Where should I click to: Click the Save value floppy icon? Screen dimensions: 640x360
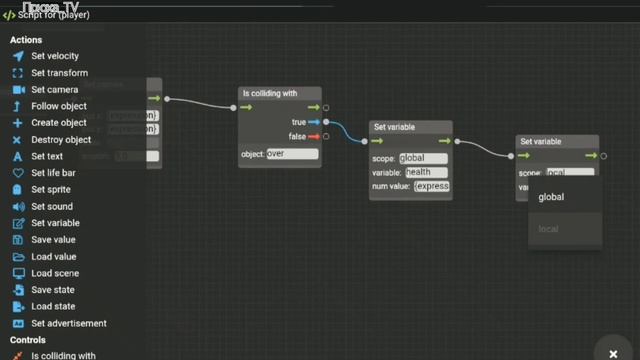click(18, 240)
